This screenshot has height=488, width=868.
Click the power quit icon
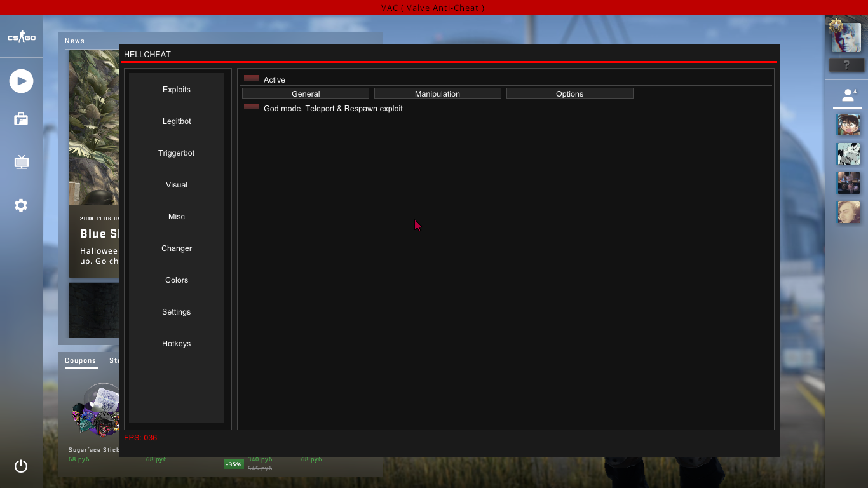point(21,466)
